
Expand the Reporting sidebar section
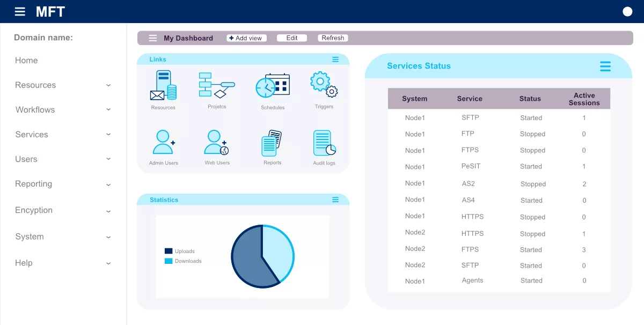coord(33,184)
